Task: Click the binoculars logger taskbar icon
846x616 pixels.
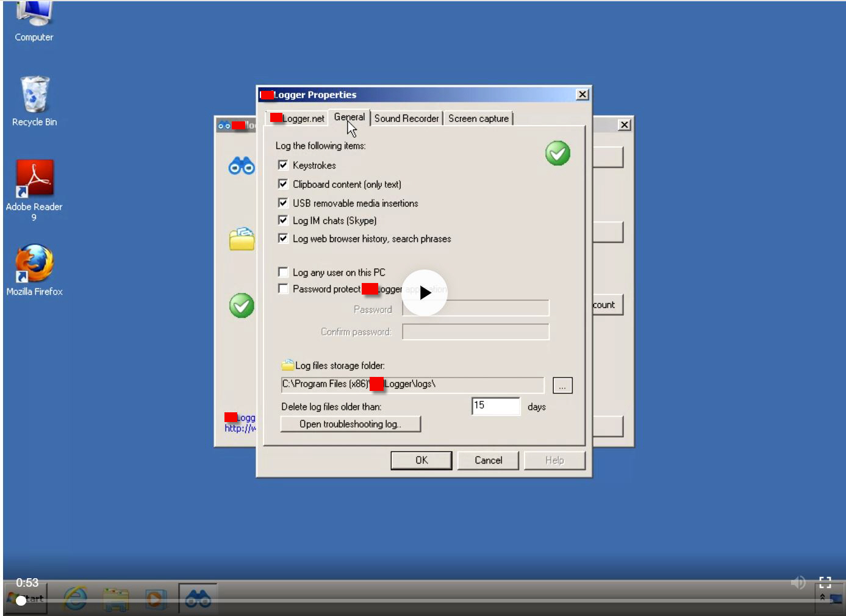Action: tap(198, 598)
